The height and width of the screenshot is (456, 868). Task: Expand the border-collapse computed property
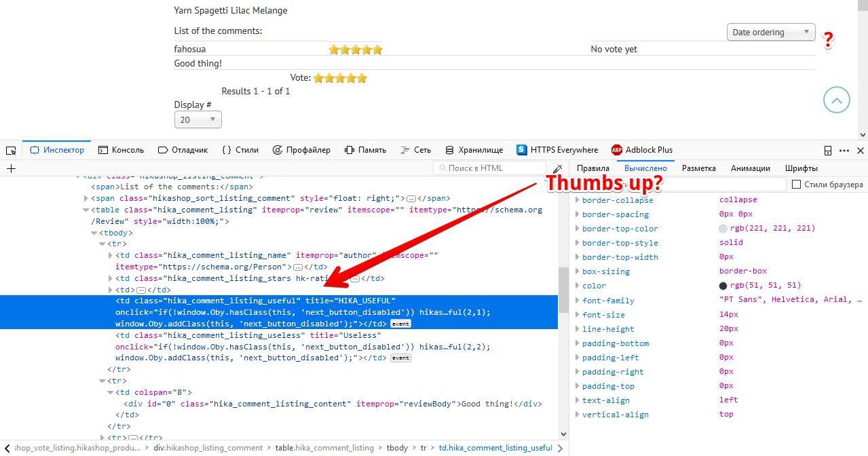click(x=578, y=200)
